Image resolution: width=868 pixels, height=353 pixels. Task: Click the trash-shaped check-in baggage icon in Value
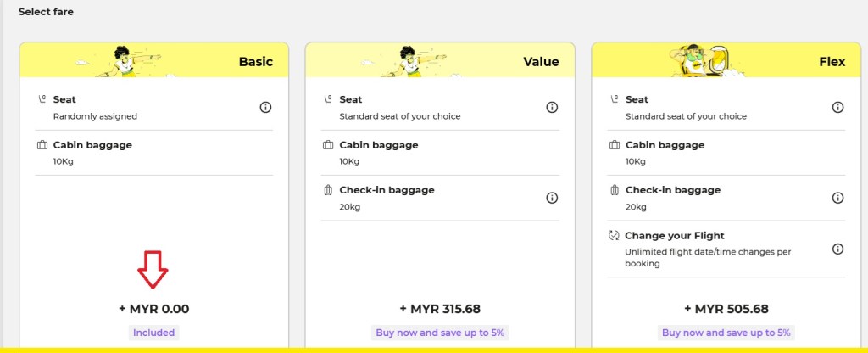(x=328, y=190)
